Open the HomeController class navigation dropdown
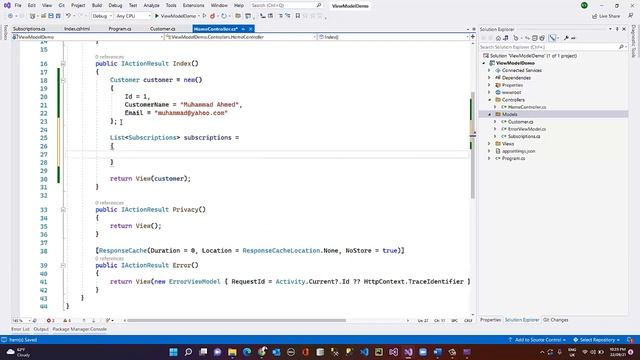The height and width of the screenshot is (360, 640). pyautogui.click(x=241, y=37)
